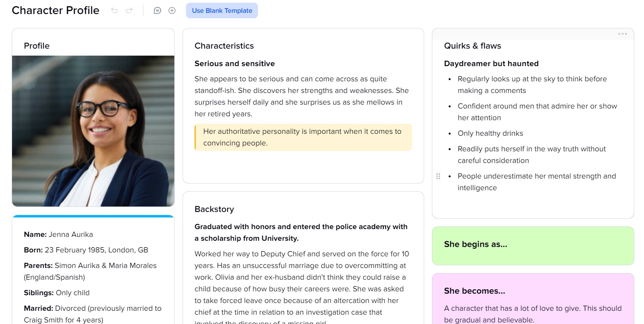
Task: Click the green She begins as... card
Action: tap(532, 245)
